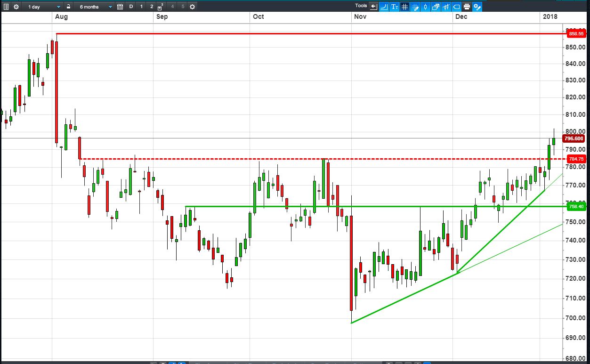
Task: Open the calendar date picker icon
Action: 120,7
